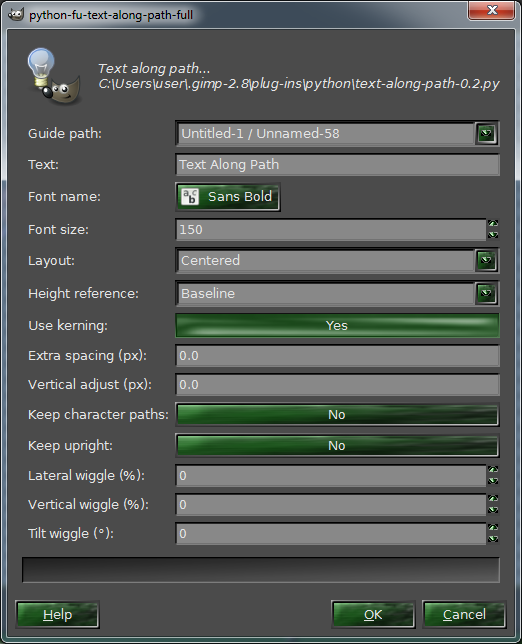Image resolution: width=522 pixels, height=644 pixels.
Task: Increase Lateral wiggle with up arrow
Action: point(493,469)
